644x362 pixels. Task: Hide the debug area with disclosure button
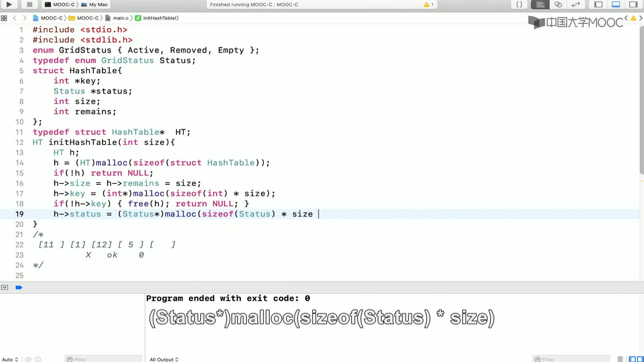pyautogui.click(x=5, y=288)
